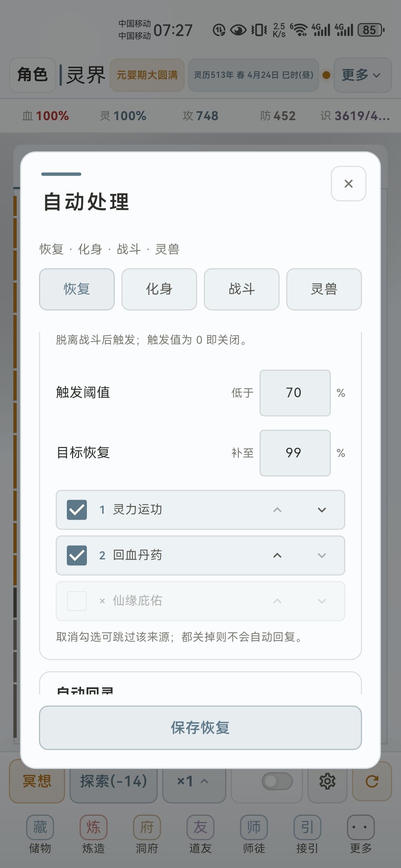The width and height of the screenshot is (401, 868).
Task: Uncheck the 灵力运功 checkbox
Action: [77, 510]
